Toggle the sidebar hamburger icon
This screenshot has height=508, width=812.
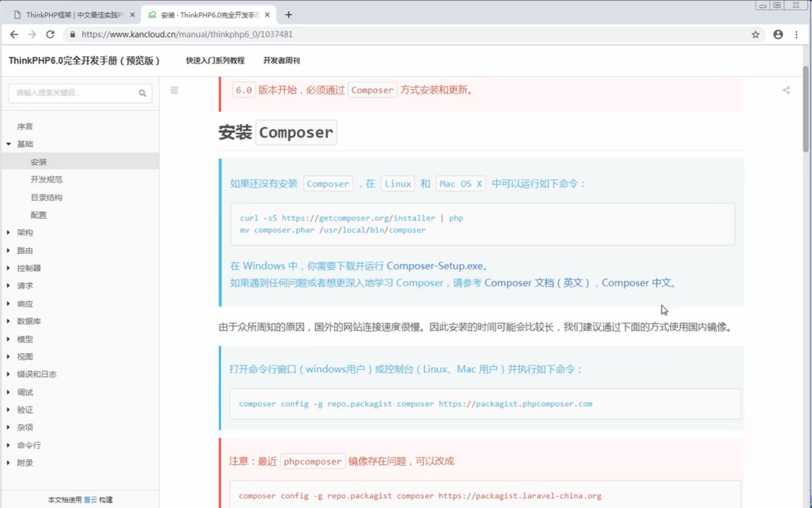[174, 90]
